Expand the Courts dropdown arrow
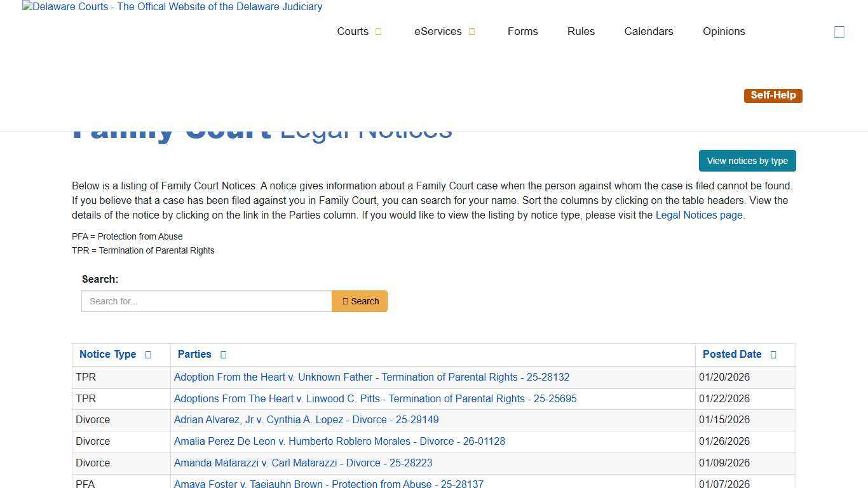868x488 pixels. pos(378,32)
